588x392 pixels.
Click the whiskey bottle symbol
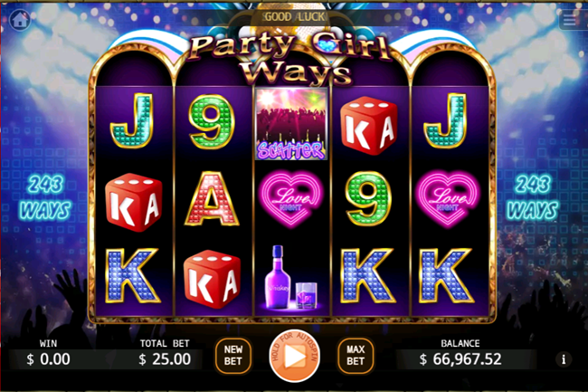(290, 278)
